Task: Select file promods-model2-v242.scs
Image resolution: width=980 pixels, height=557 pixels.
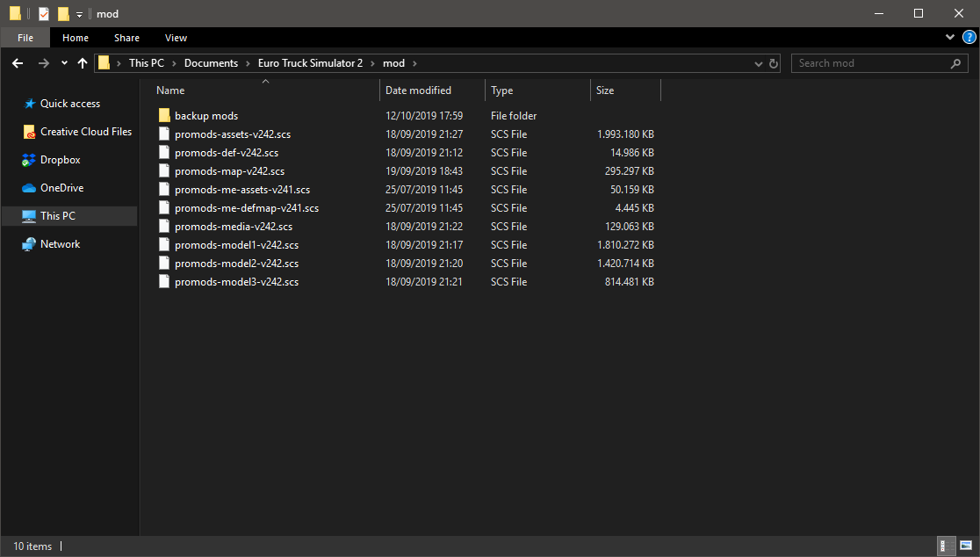Action: click(237, 264)
